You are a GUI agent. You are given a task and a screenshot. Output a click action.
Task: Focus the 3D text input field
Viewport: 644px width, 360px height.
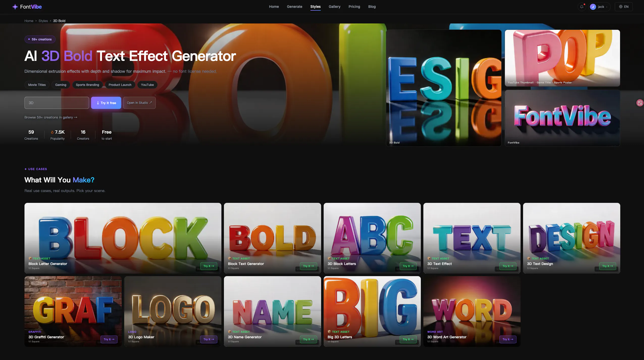coord(57,103)
